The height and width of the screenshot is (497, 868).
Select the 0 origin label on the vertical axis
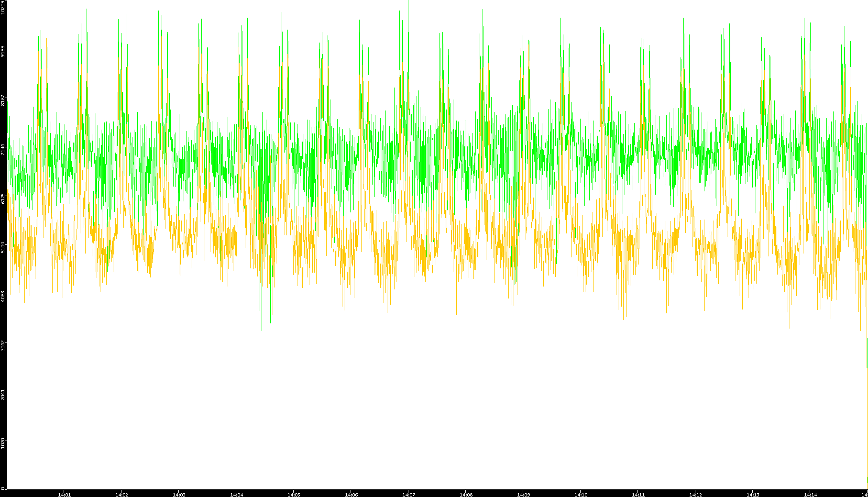click(x=3, y=488)
